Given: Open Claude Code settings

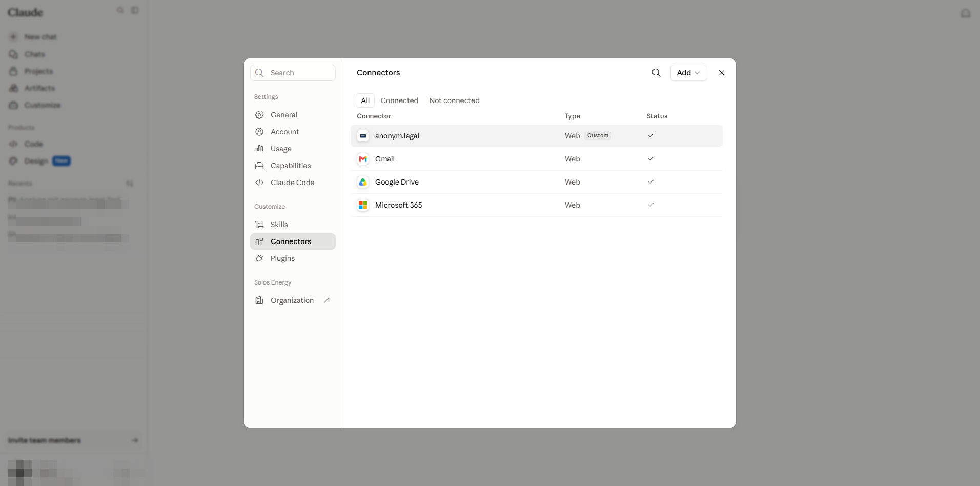Looking at the screenshot, I should point(293,183).
